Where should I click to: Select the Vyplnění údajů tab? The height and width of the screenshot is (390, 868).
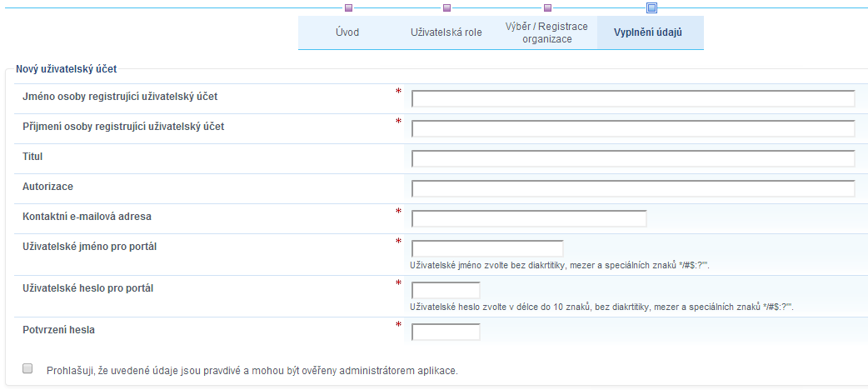click(650, 33)
